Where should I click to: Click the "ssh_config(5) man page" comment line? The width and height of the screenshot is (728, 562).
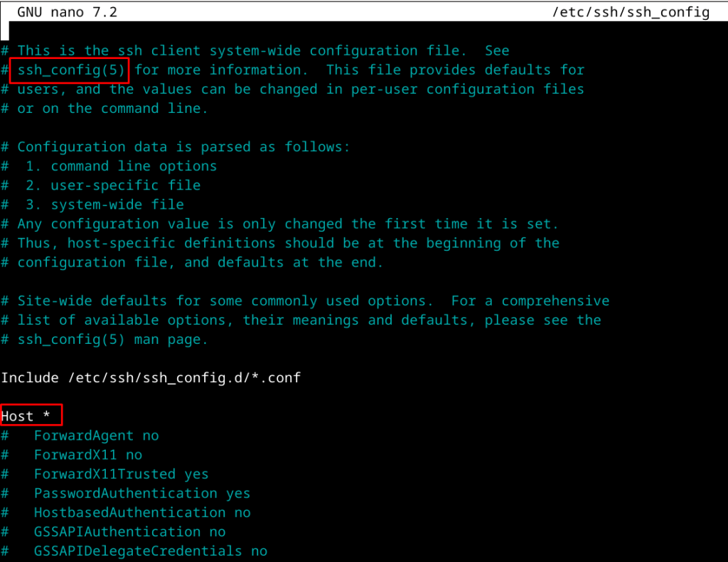point(112,339)
